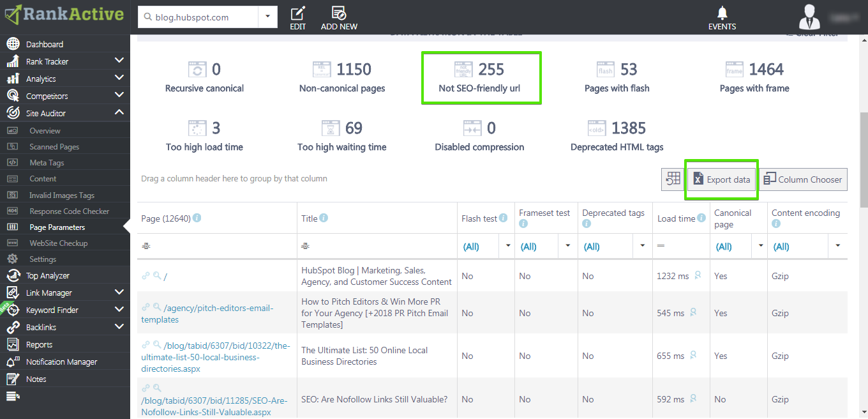
Task: Open WebSite Checkup item
Action: [x=58, y=243]
